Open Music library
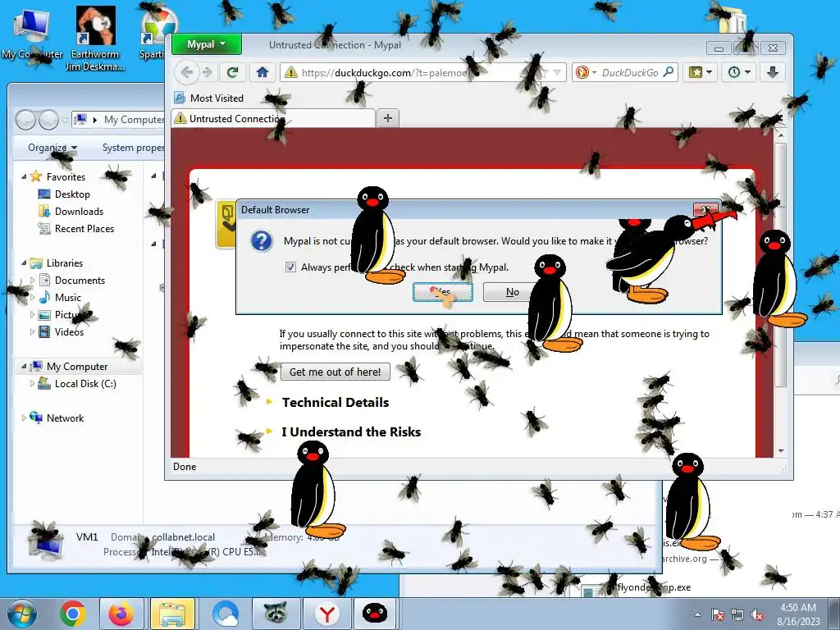Screen dimensions: 840x630 click(67, 297)
